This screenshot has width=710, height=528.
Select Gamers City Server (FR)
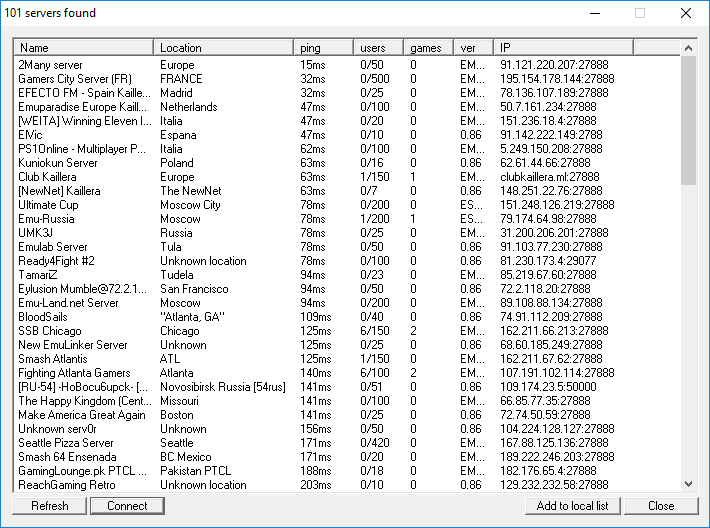click(x=347, y=79)
